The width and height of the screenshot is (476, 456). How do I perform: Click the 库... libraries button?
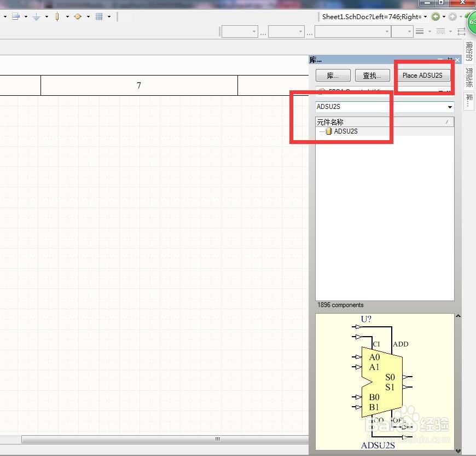tap(333, 76)
